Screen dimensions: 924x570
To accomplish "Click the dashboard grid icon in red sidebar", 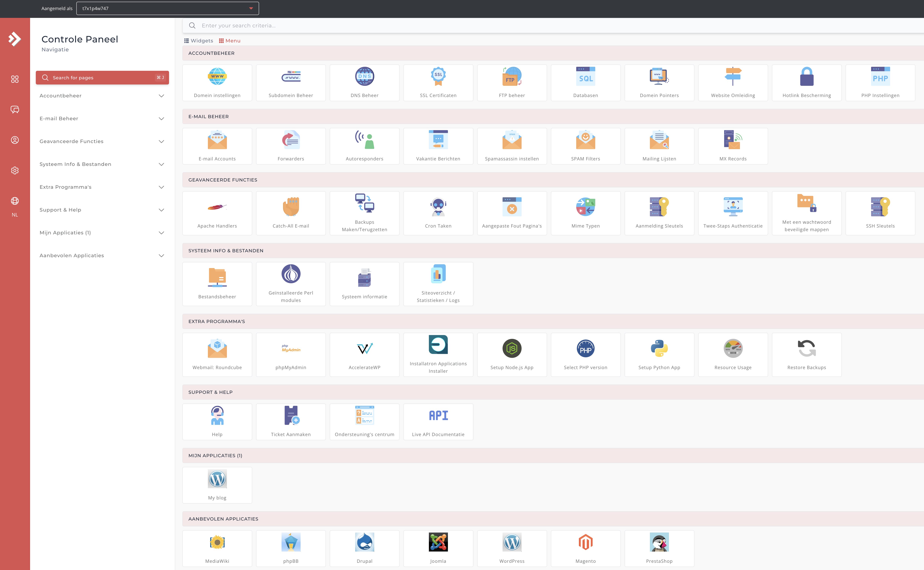I will tap(15, 79).
